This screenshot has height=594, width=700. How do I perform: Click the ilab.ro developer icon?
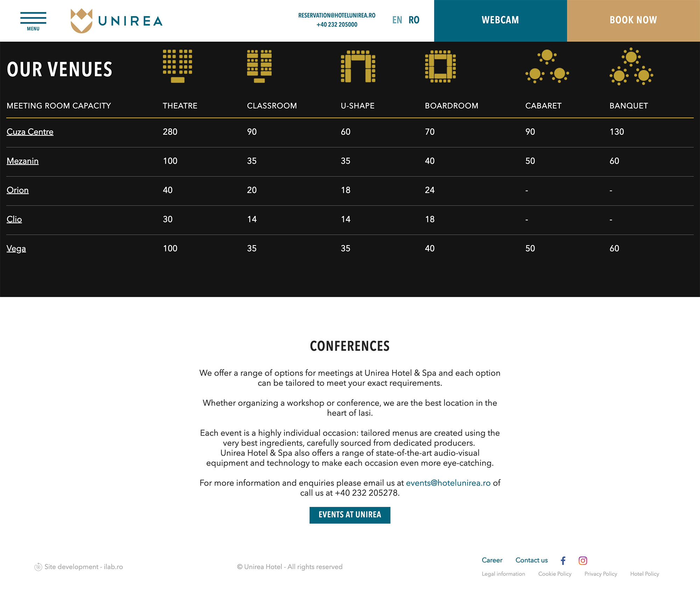coord(38,567)
